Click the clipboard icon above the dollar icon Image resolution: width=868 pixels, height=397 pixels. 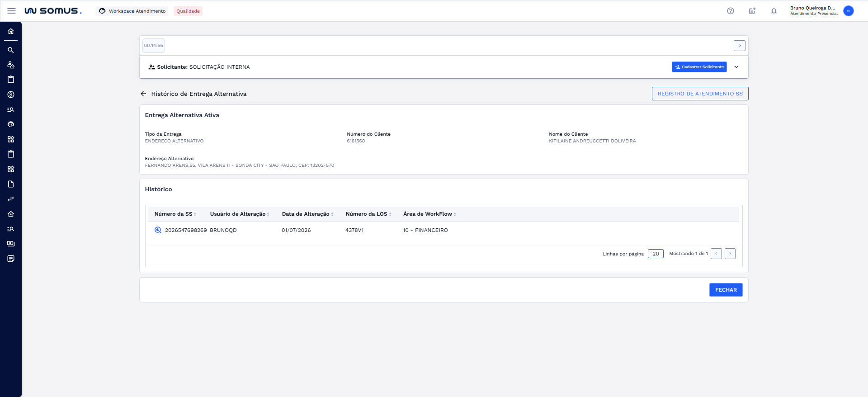click(x=11, y=80)
